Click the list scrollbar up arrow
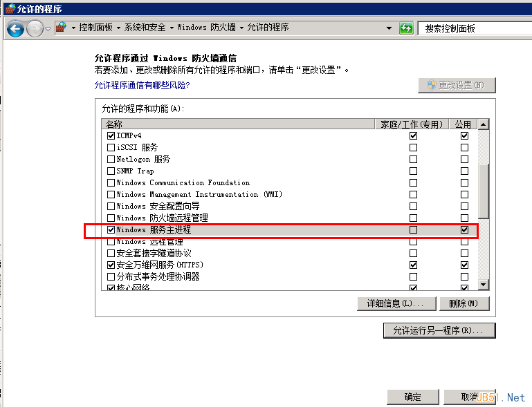Viewport: 532px width, 407px height. click(483, 124)
